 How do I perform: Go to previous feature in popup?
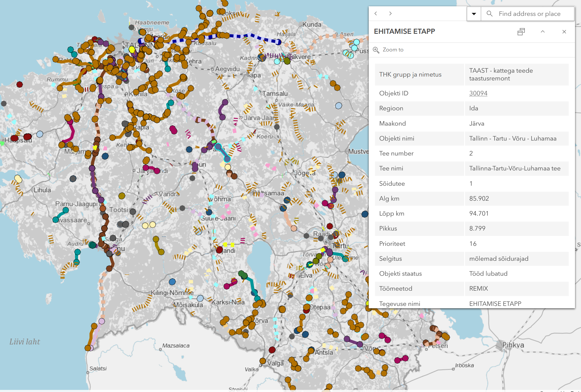coord(376,13)
